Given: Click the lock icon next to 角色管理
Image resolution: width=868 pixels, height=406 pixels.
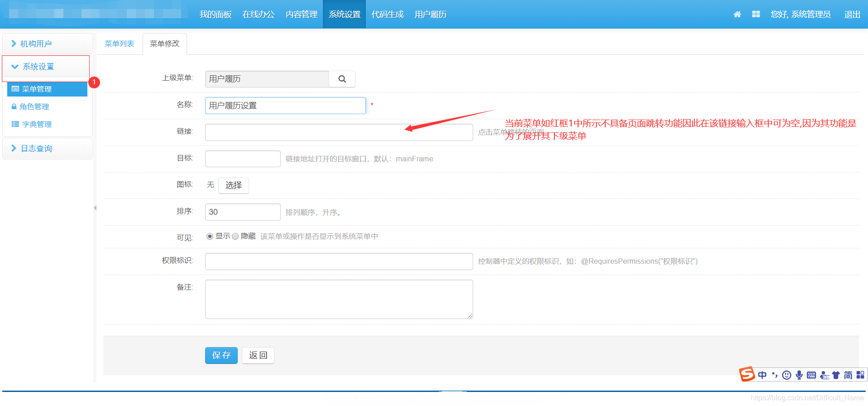Looking at the screenshot, I should click(14, 106).
